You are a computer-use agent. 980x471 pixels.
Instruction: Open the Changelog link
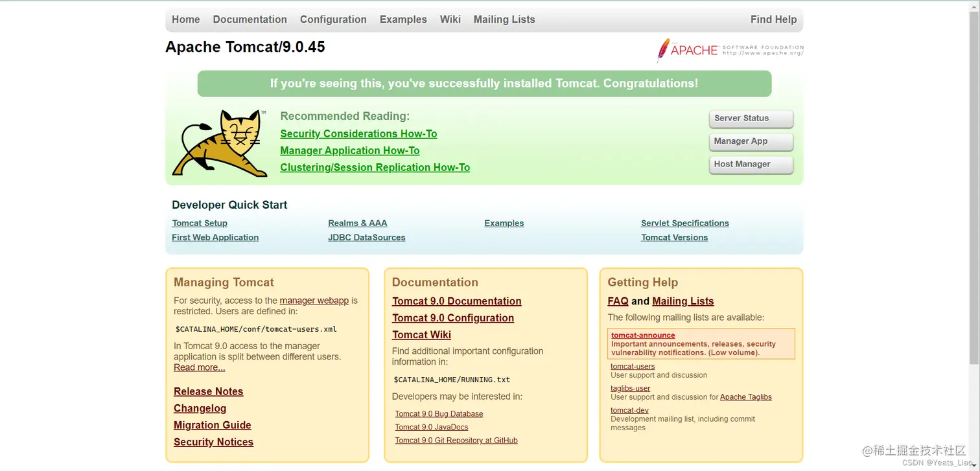pyautogui.click(x=200, y=409)
